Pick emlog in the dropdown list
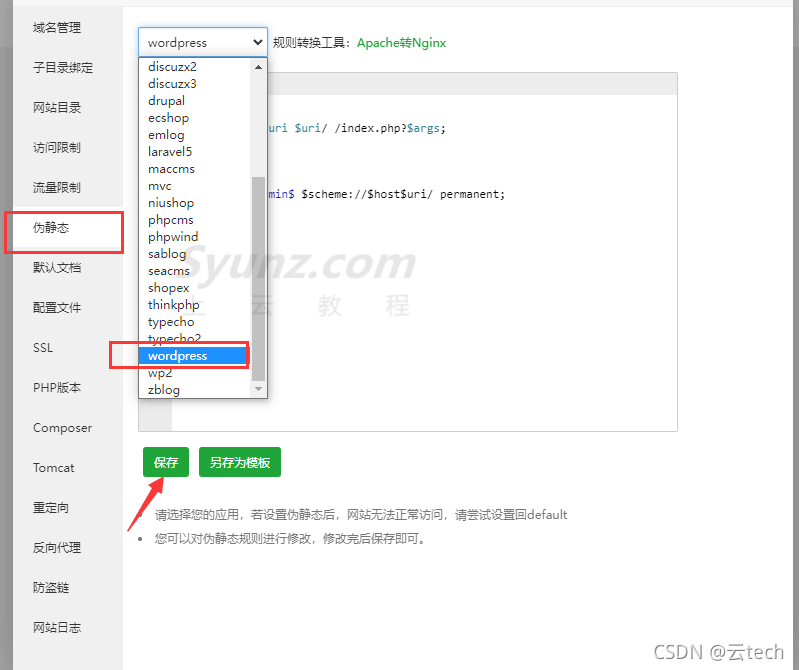This screenshot has height=670, width=799. click(x=195, y=135)
